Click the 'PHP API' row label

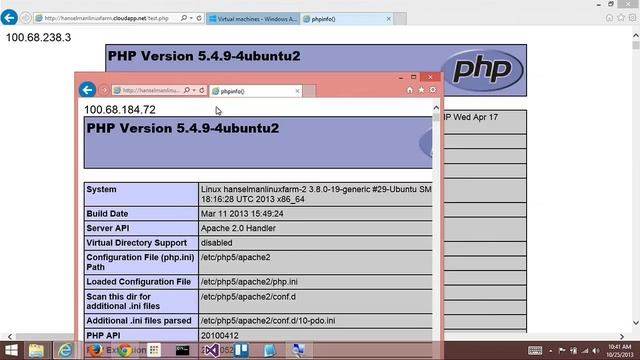pos(103,336)
